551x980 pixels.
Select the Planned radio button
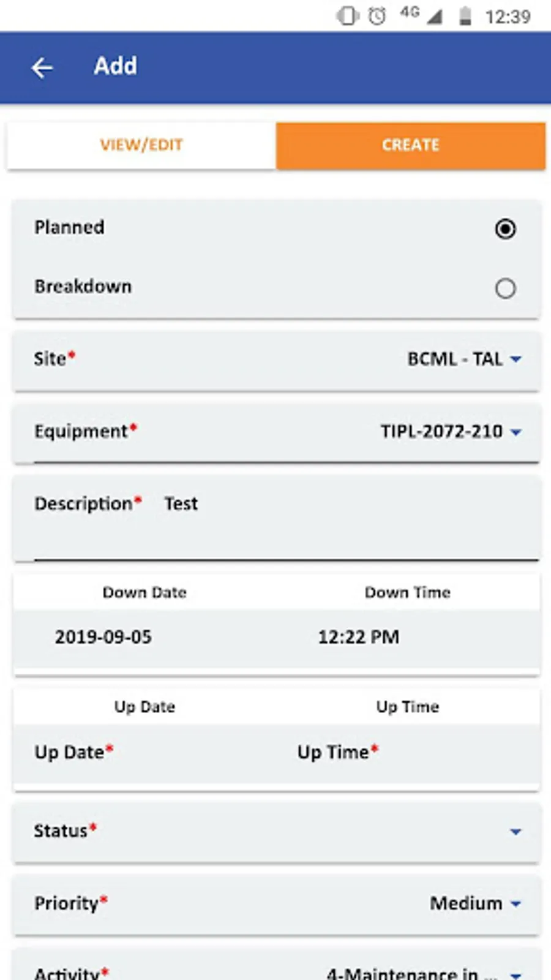(x=505, y=229)
